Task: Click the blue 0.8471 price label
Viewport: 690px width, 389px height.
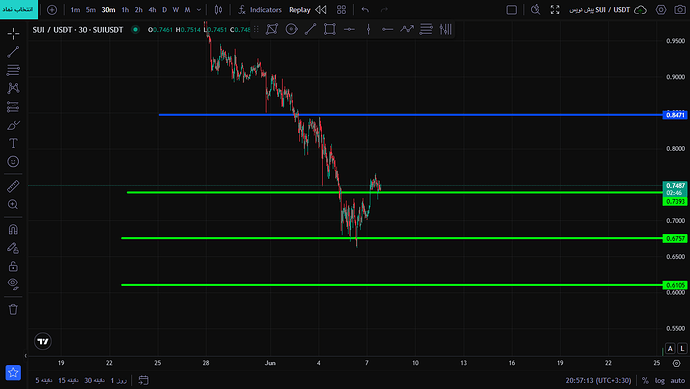Action: point(675,115)
